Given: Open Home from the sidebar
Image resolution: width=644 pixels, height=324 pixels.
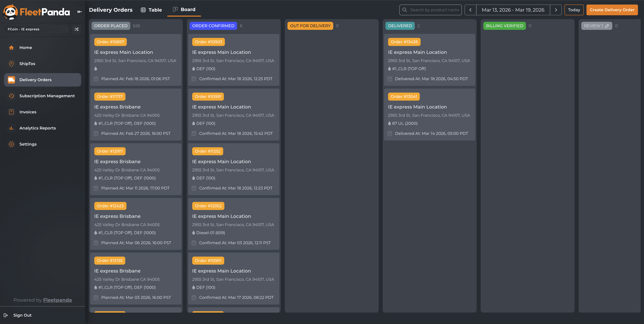Looking at the screenshot, I should (25, 47).
